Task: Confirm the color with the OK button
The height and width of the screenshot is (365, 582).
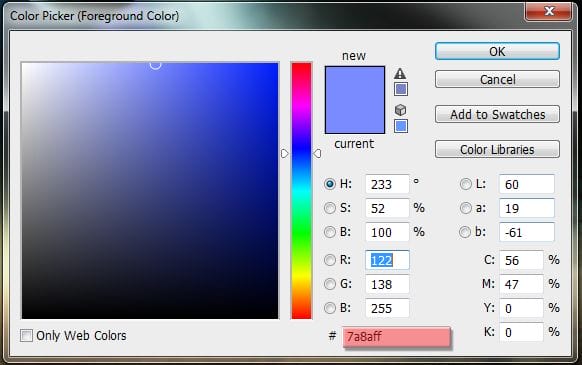Action: (497, 51)
